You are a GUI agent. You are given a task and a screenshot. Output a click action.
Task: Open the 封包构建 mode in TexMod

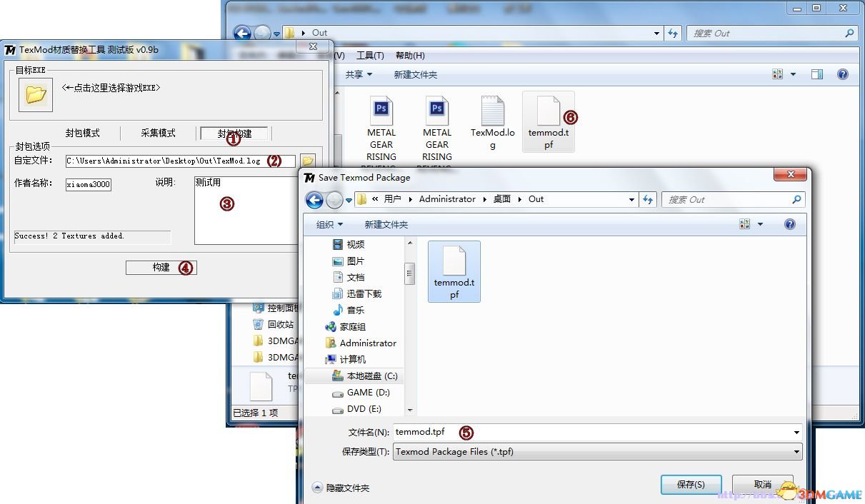234,133
